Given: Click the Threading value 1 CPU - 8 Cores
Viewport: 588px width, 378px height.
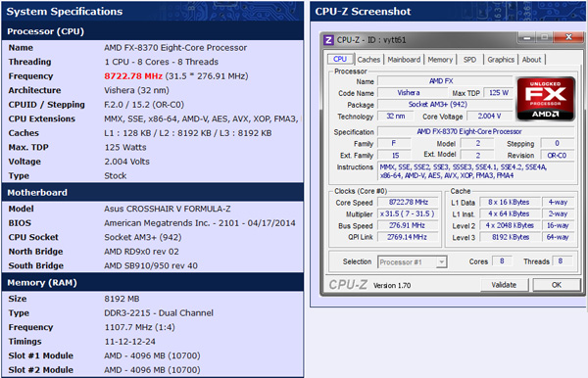Looking at the screenshot, I should tap(162, 62).
